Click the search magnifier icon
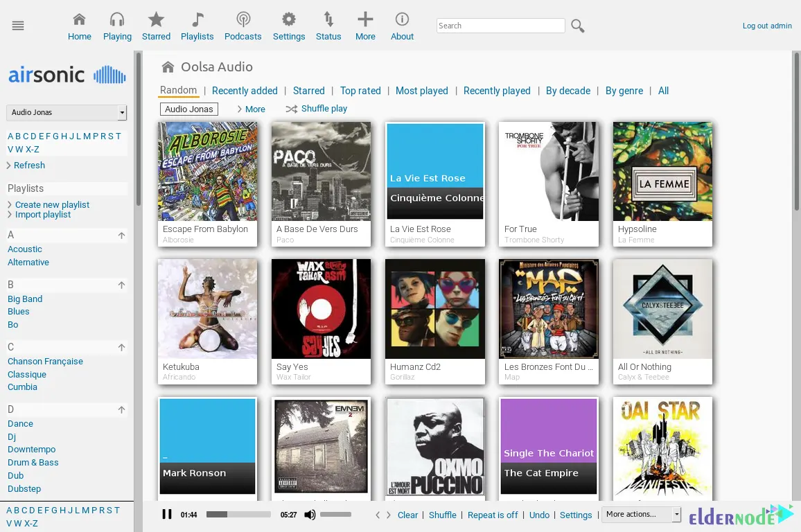This screenshot has height=532, width=801. pyautogui.click(x=577, y=26)
